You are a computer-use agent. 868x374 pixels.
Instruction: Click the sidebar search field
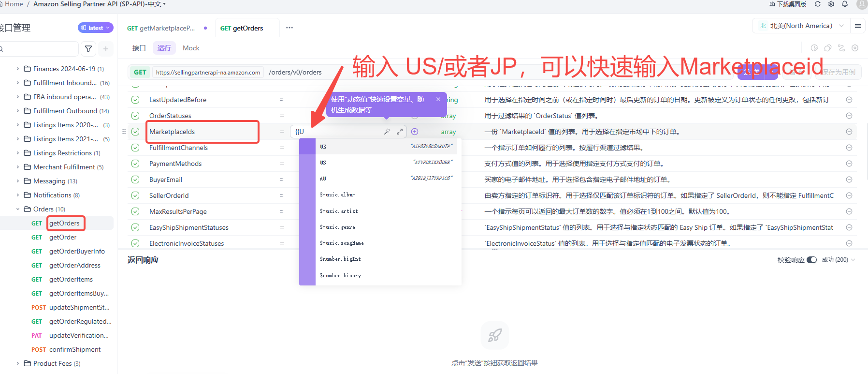tap(39, 49)
